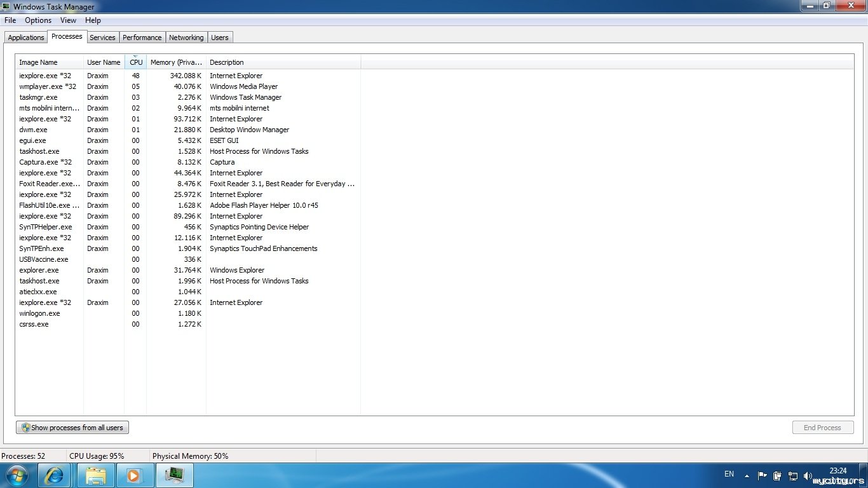Select the mts mobilni internet process
The height and width of the screenshot is (488, 868).
click(x=188, y=108)
